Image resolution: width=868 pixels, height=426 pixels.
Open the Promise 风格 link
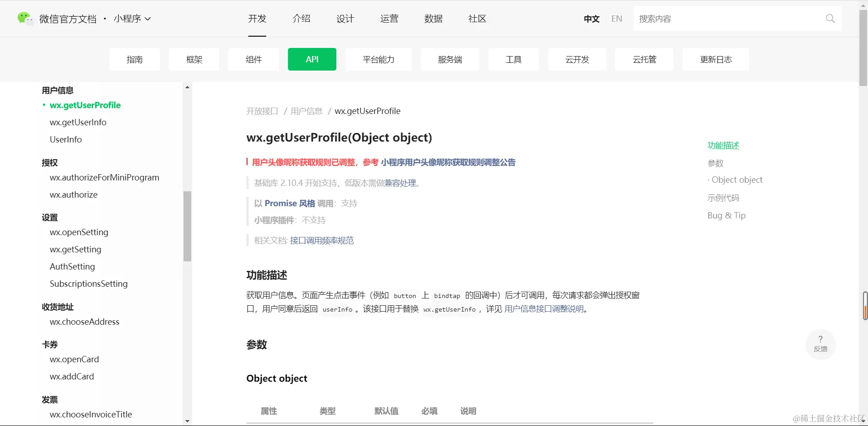[x=290, y=204]
